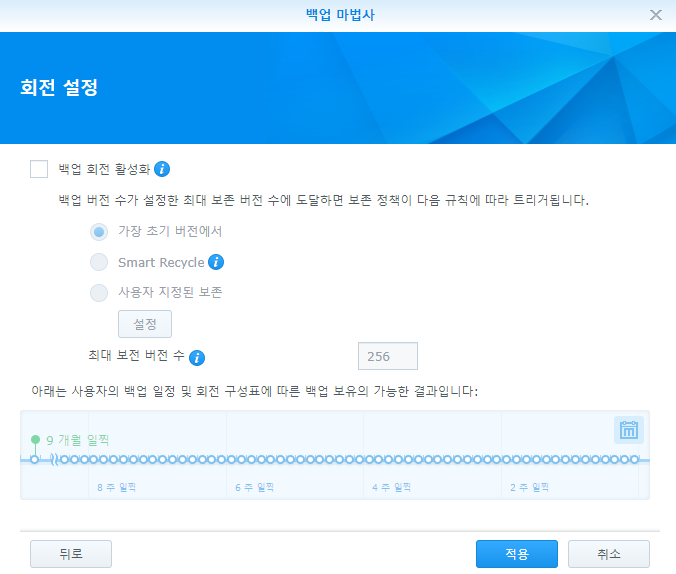The height and width of the screenshot is (574, 676).
Task: Click the green 9 개월 일찍 timeline marker
Action: tap(35, 439)
